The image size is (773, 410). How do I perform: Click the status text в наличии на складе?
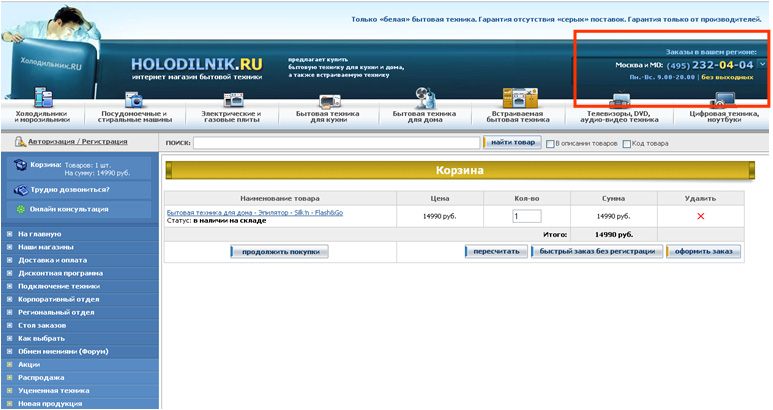point(230,221)
